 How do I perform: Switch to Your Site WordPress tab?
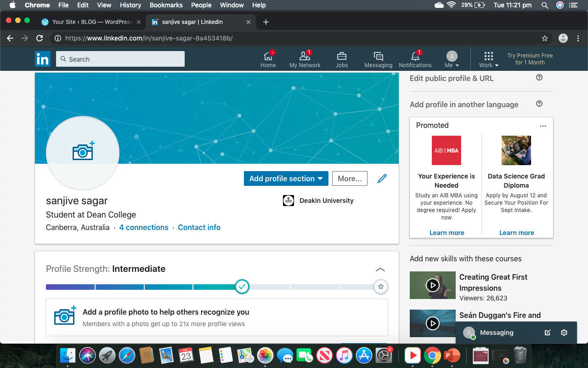click(91, 22)
